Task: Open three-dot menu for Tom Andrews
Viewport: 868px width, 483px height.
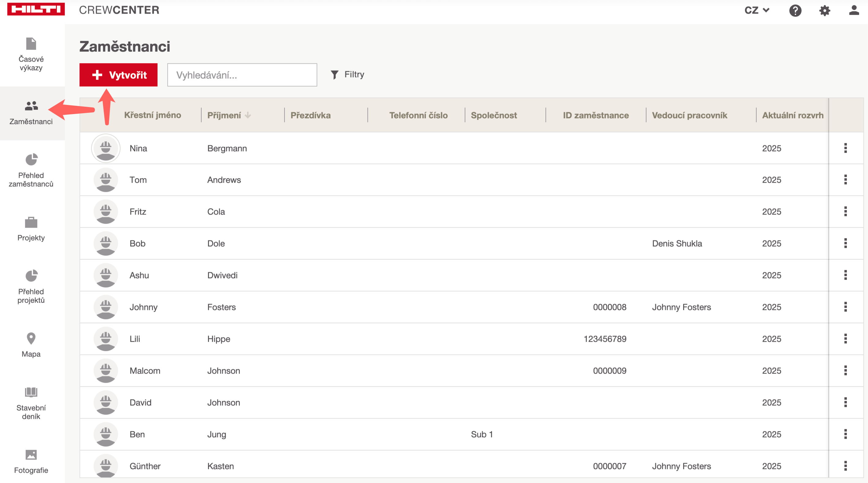Action: pos(845,180)
